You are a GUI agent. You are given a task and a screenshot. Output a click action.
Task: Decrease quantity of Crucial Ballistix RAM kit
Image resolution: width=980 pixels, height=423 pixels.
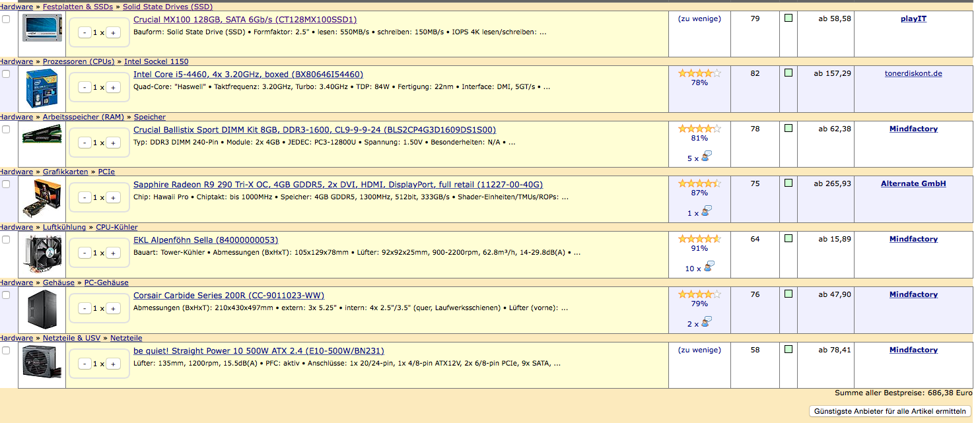(x=85, y=143)
